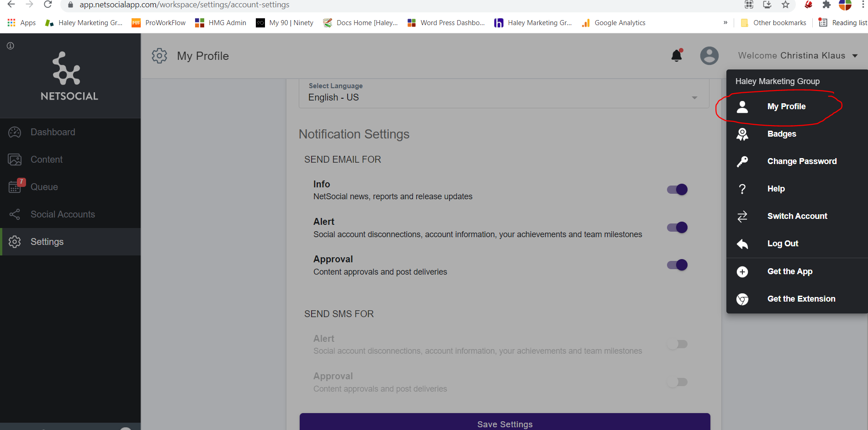Open the HMG Admin bookmark
The width and height of the screenshot is (868, 430).
pyautogui.click(x=220, y=23)
